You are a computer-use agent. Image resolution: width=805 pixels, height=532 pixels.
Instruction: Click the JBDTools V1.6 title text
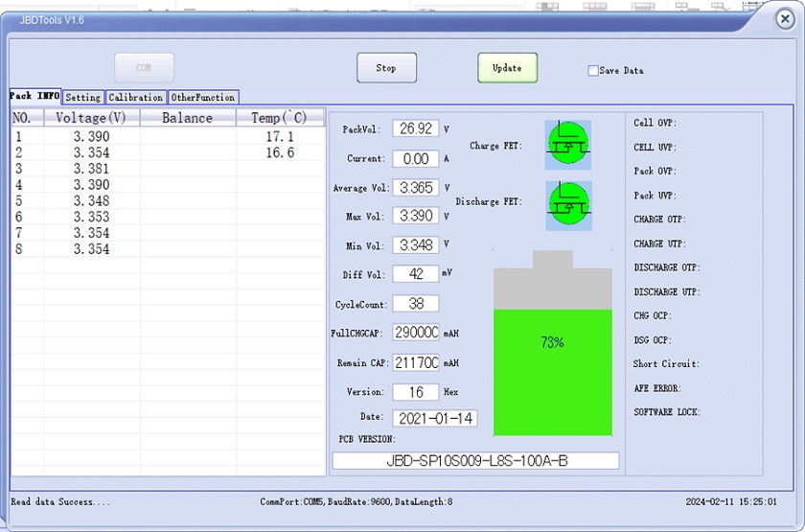[x=52, y=20]
